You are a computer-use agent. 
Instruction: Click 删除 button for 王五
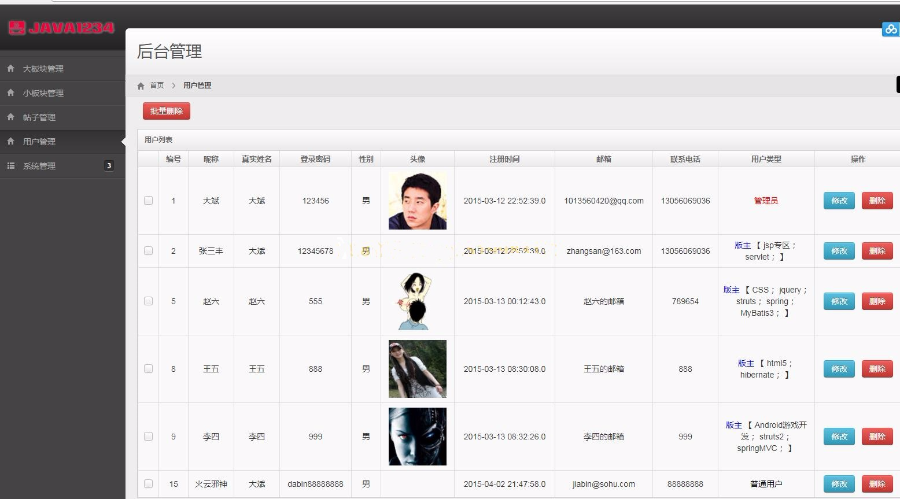coord(877,369)
